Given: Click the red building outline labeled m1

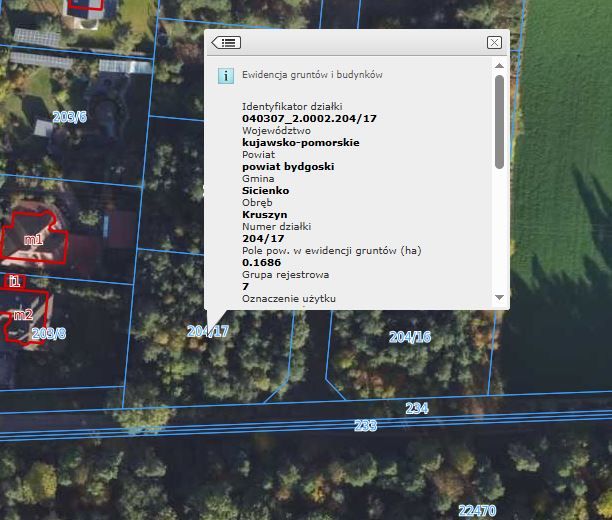Looking at the screenshot, I should coord(34,239).
